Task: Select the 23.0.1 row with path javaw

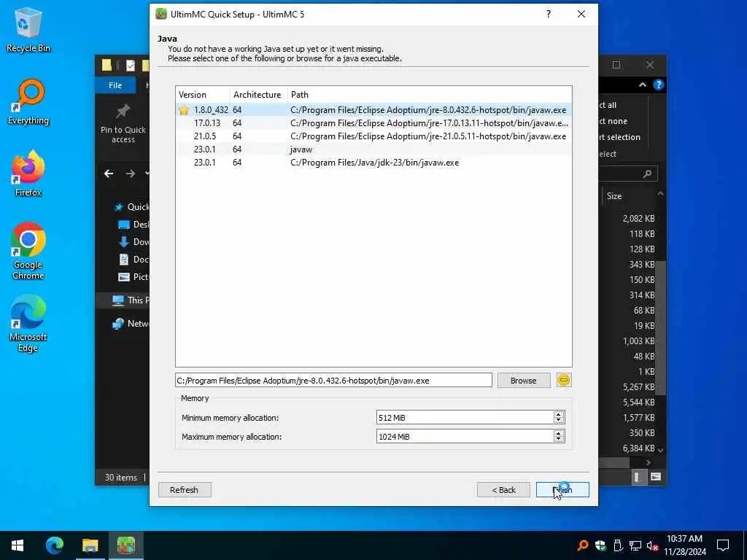Action: coord(373,149)
